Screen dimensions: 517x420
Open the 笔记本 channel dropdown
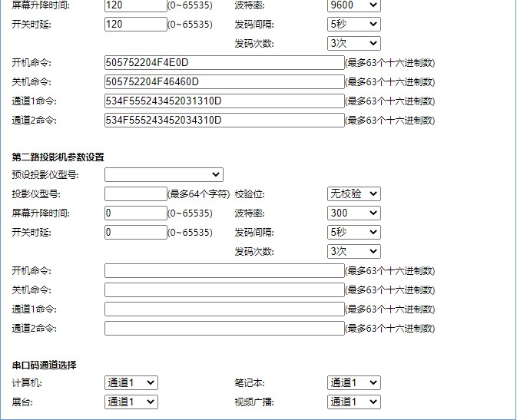click(353, 382)
